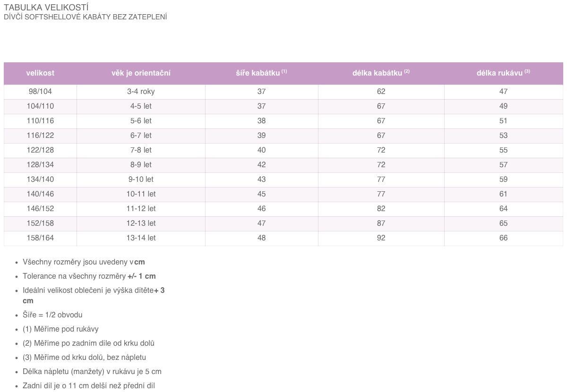The width and height of the screenshot is (567, 392).
Task: Select size cell '128/134'
Action: 40,165
